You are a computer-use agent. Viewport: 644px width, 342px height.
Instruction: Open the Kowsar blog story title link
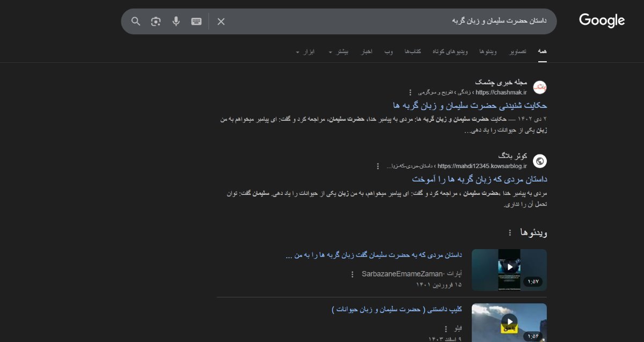tap(479, 179)
